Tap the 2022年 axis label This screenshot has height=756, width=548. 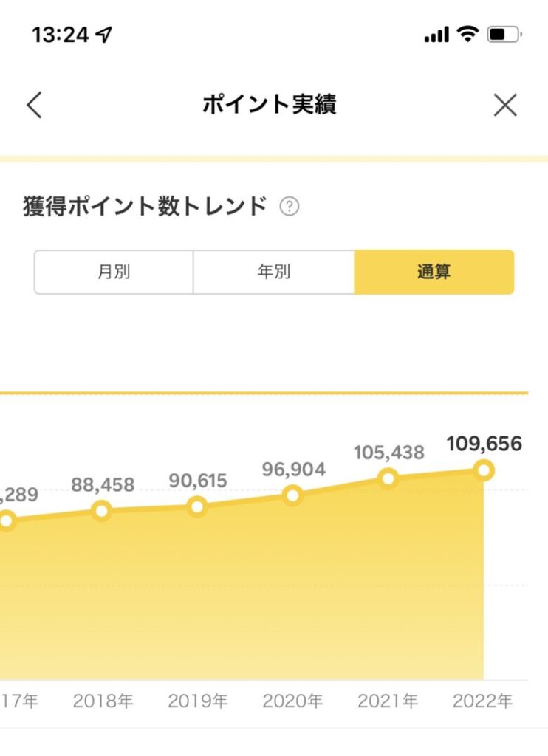[482, 701]
